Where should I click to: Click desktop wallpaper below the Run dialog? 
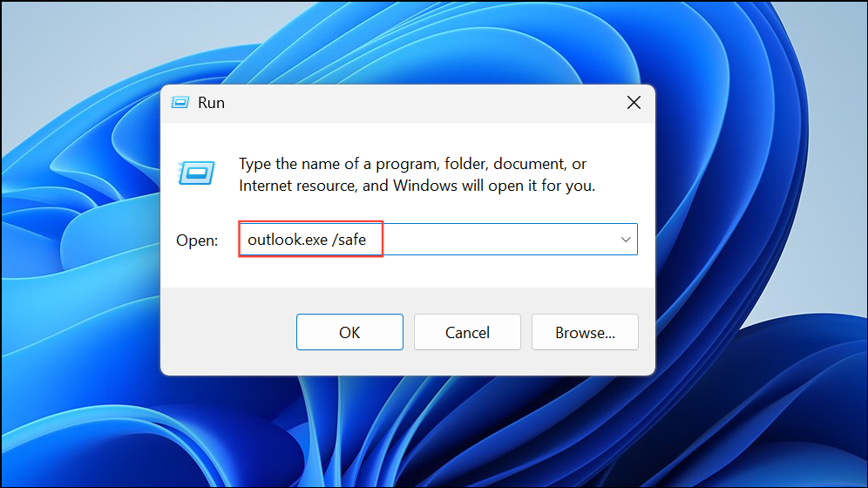pos(408,431)
